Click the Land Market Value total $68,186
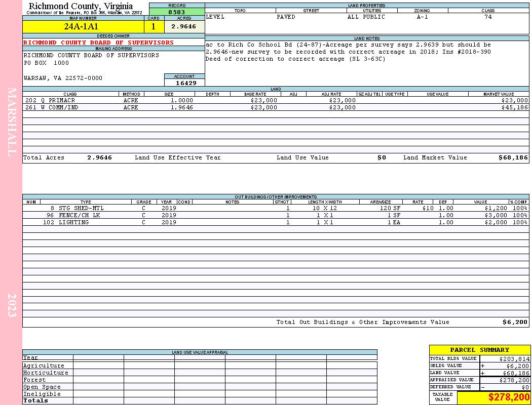532x405 pixels. coord(513,157)
